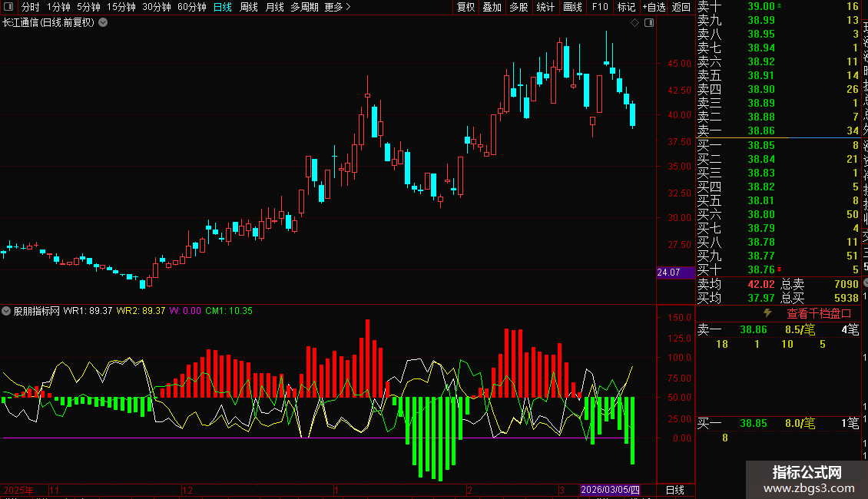Toggle the left sidebar panel icon
Viewport: 868px width, 499px height.
click(8, 7)
